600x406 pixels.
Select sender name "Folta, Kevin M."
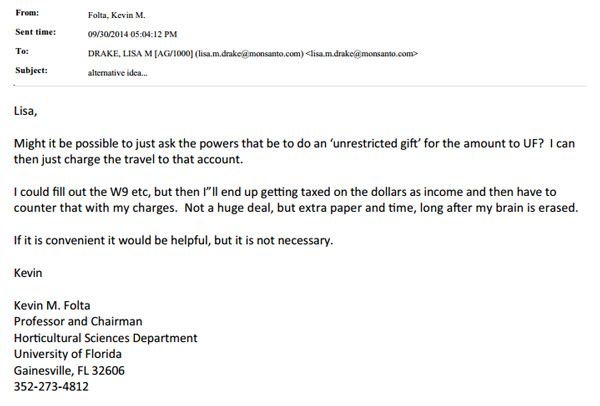[x=117, y=14]
